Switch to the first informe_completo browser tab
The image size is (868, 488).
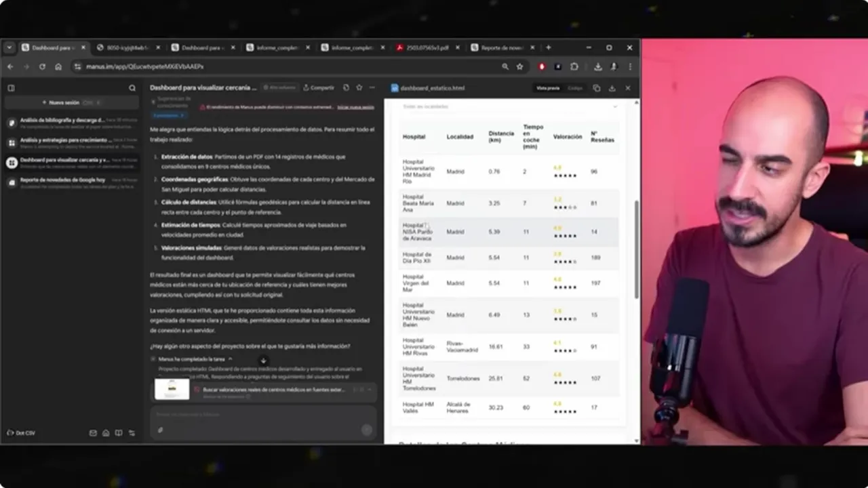[277, 48]
